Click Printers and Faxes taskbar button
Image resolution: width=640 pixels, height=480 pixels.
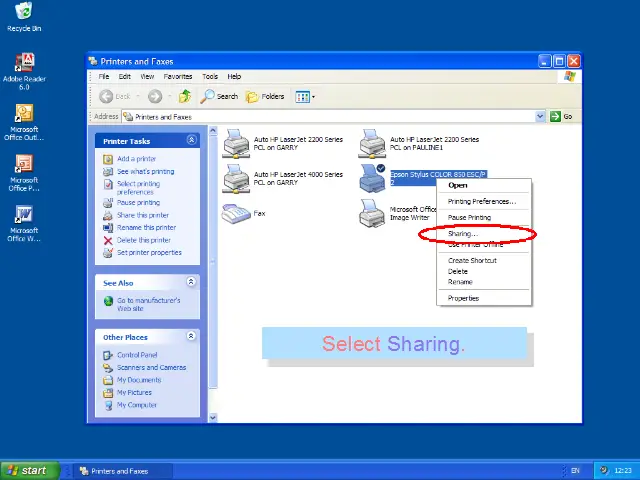pos(122,471)
